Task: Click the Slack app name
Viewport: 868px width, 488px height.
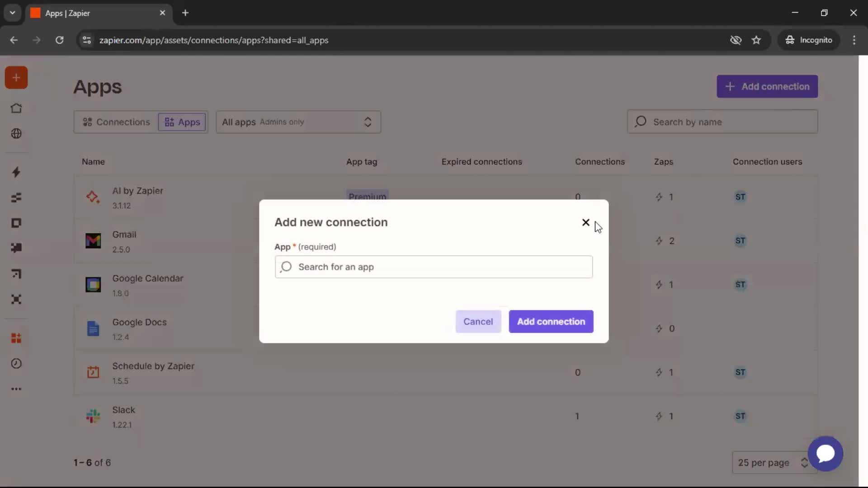Action: (x=124, y=410)
